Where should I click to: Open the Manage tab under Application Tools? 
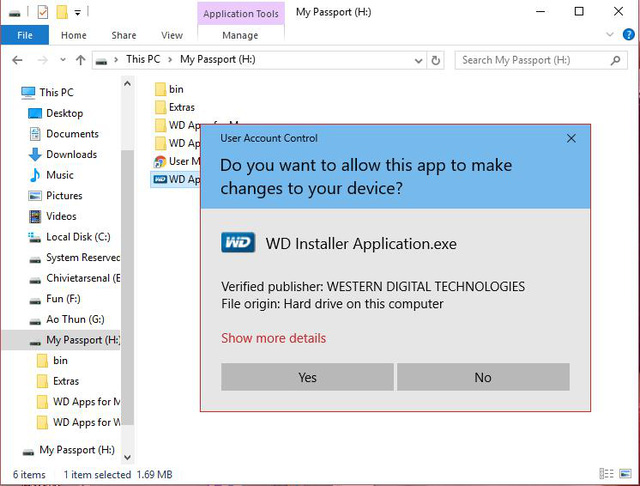240,35
